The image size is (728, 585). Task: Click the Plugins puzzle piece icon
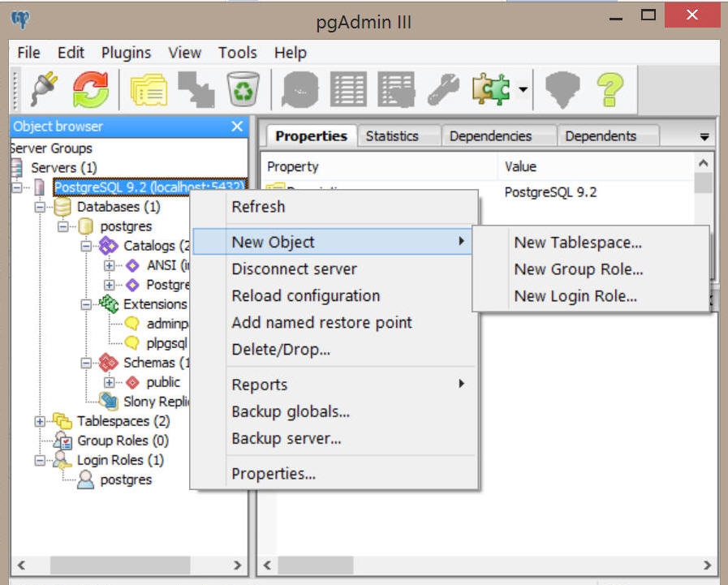(491, 88)
